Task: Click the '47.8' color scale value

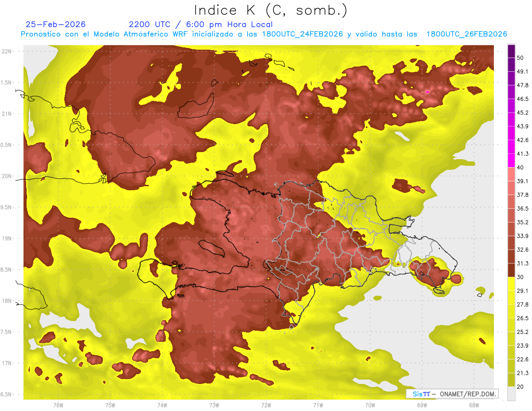Action: click(523, 85)
